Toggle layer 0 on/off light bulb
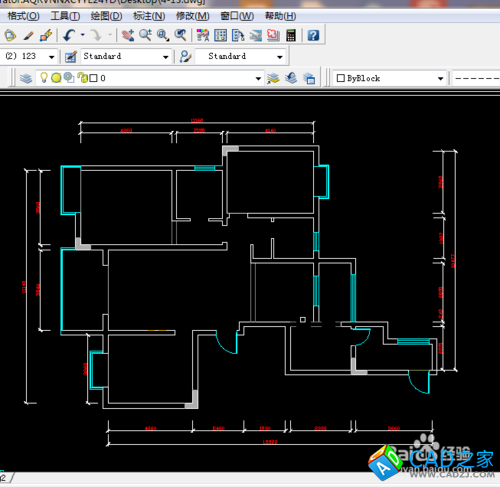Screen dimensions: 500x487 click(x=44, y=78)
